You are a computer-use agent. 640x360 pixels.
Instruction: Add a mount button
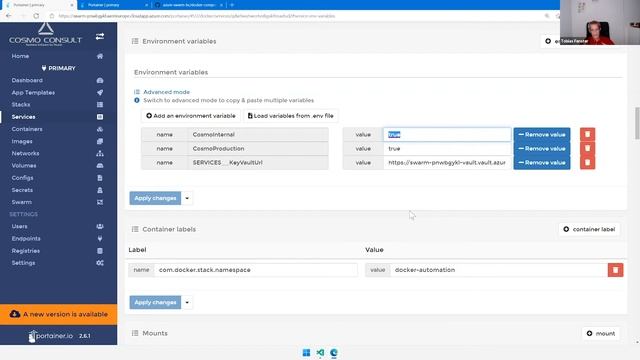point(600,333)
